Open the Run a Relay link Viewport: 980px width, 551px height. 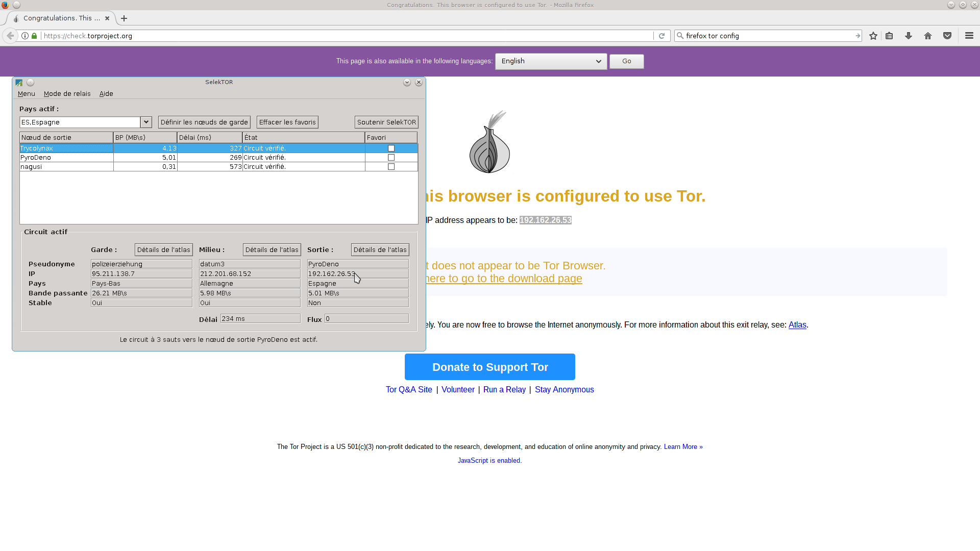click(504, 390)
